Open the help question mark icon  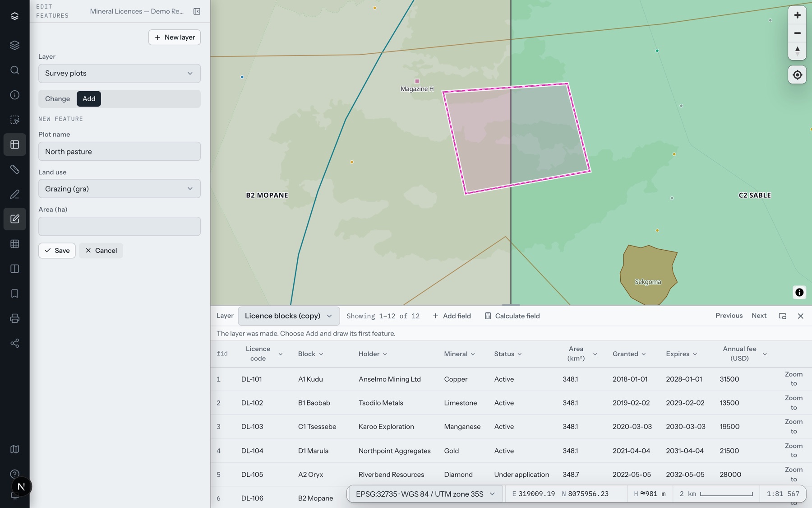pyautogui.click(x=14, y=474)
